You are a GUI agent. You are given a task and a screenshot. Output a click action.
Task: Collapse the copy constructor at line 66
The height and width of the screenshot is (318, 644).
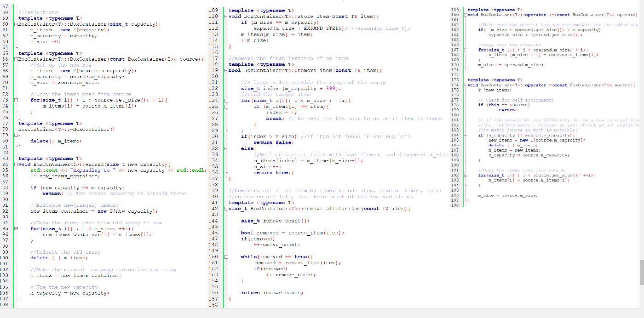(x=15, y=59)
